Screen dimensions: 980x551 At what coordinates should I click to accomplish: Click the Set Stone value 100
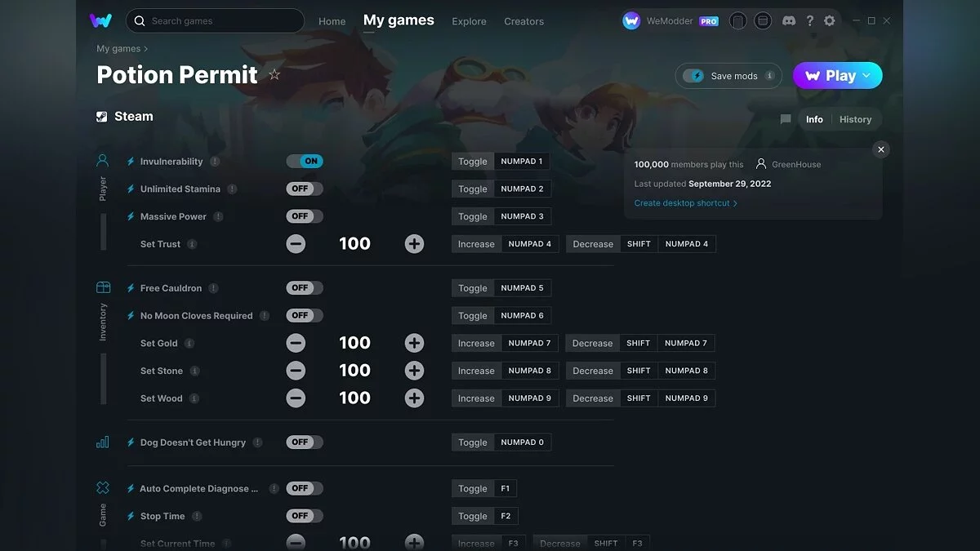354,371
